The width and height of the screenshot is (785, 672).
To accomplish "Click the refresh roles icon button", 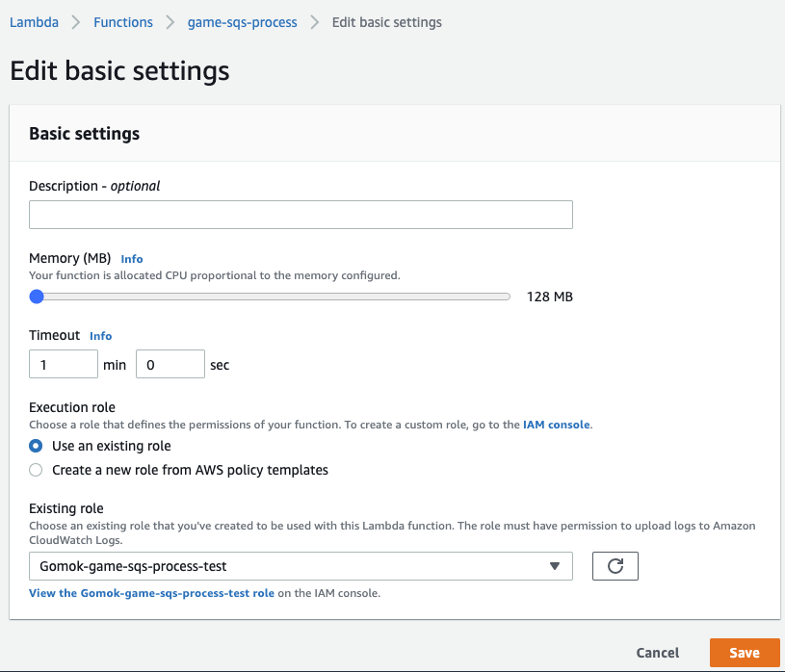I will pos(615,566).
